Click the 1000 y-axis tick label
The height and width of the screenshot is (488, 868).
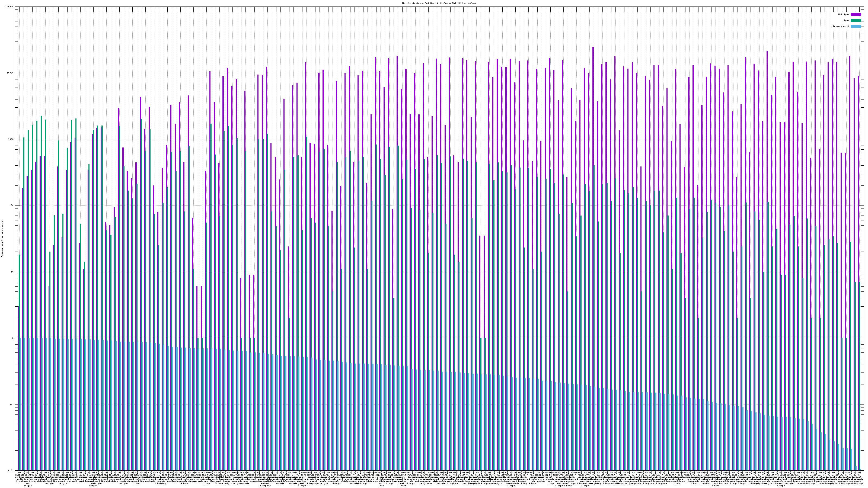click(11, 139)
